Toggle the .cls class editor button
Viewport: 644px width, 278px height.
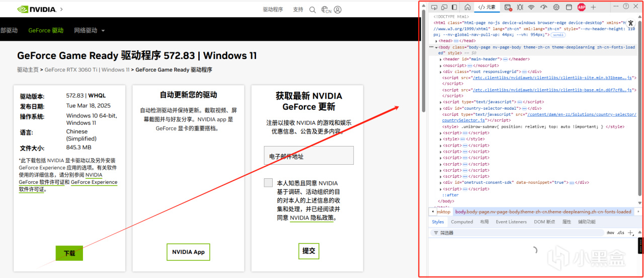pos(620,233)
